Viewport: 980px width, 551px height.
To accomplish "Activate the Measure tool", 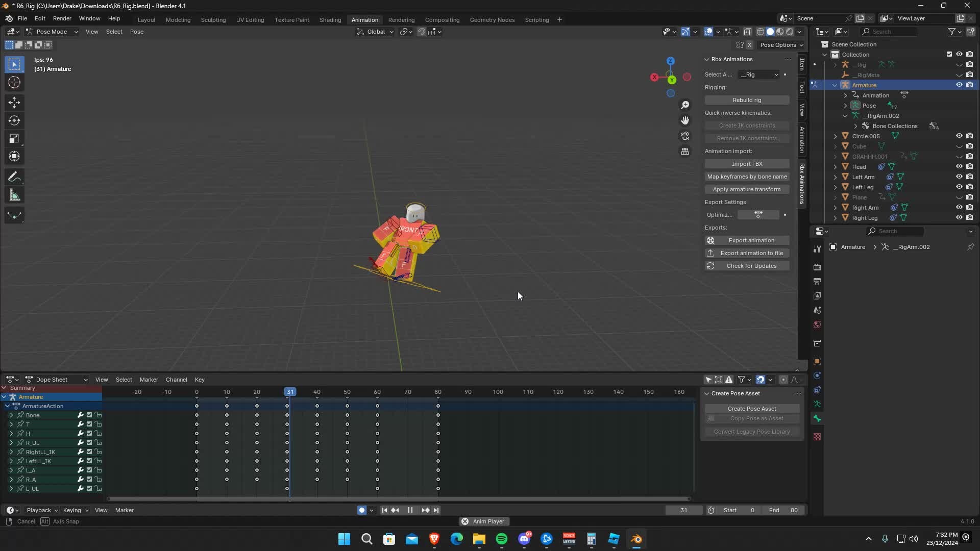I will [14, 194].
